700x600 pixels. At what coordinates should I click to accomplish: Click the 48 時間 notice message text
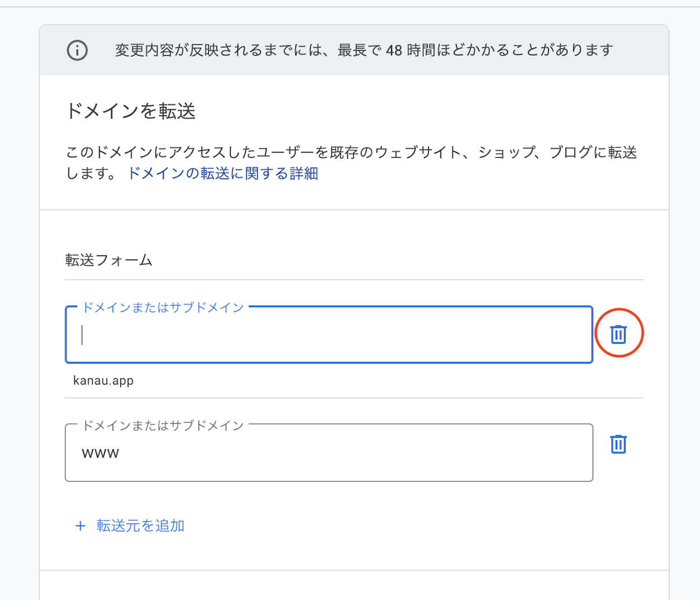[x=364, y=50]
